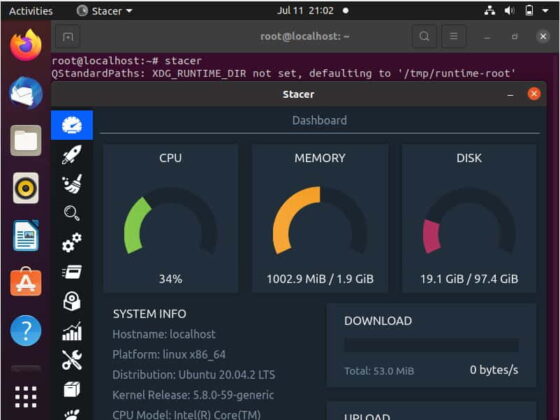560x420 pixels.
Task: Click Hostname: localhost line
Action: coord(164,334)
